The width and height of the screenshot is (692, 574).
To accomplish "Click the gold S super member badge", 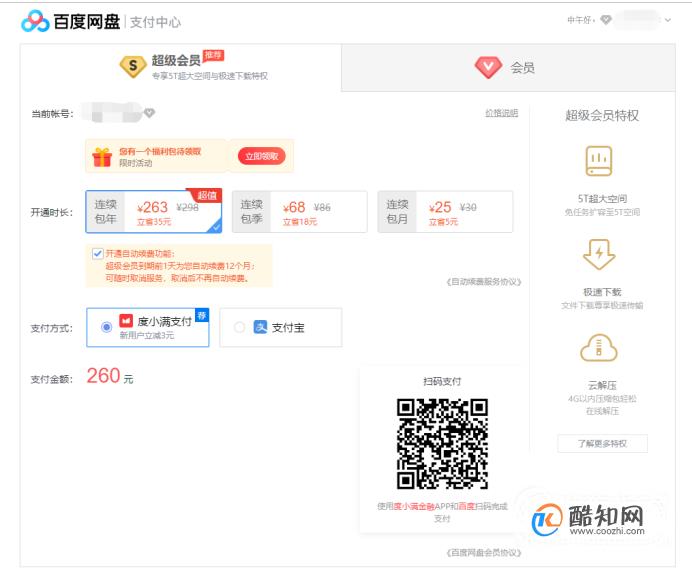I will (x=132, y=66).
